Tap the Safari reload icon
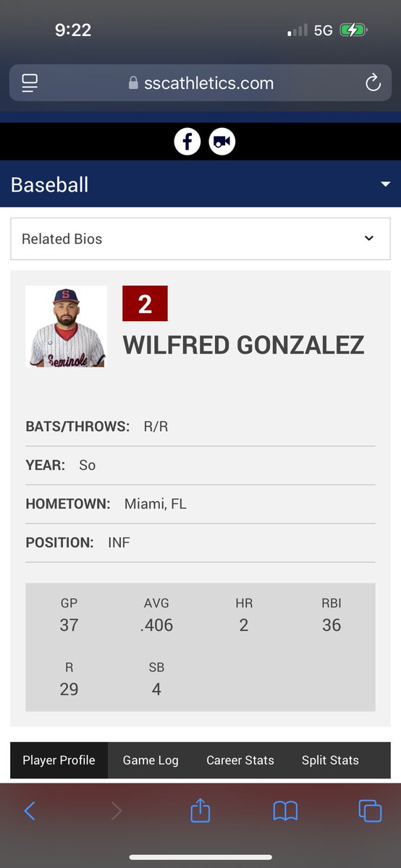Screen dimensions: 401x868 tap(373, 83)
